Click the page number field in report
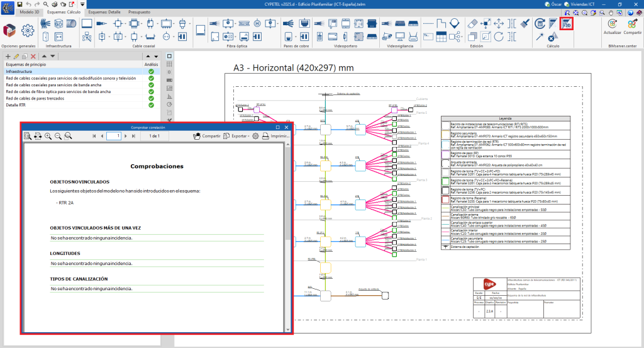Screen dimensions: 644x348 pos(113,136)
